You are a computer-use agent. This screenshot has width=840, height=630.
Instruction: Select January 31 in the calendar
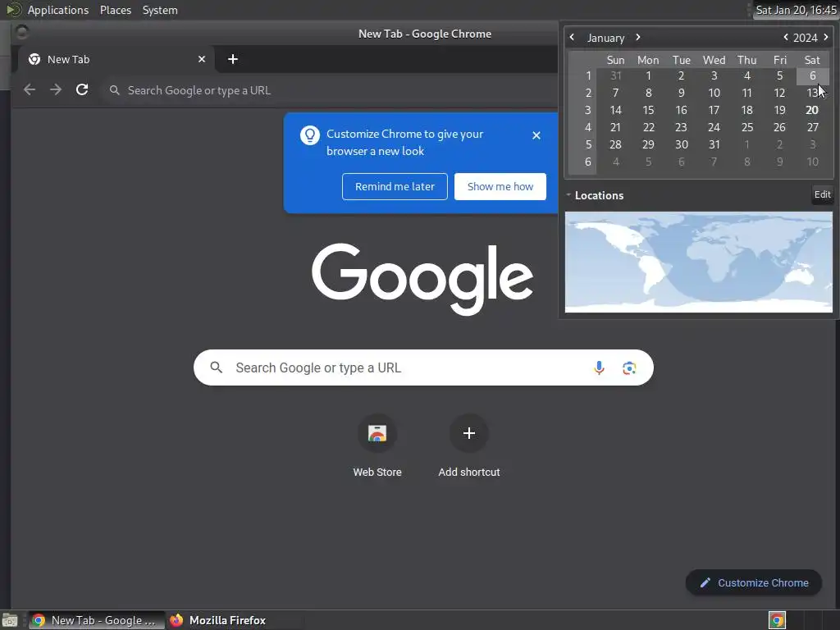click(x=714, y=144)
